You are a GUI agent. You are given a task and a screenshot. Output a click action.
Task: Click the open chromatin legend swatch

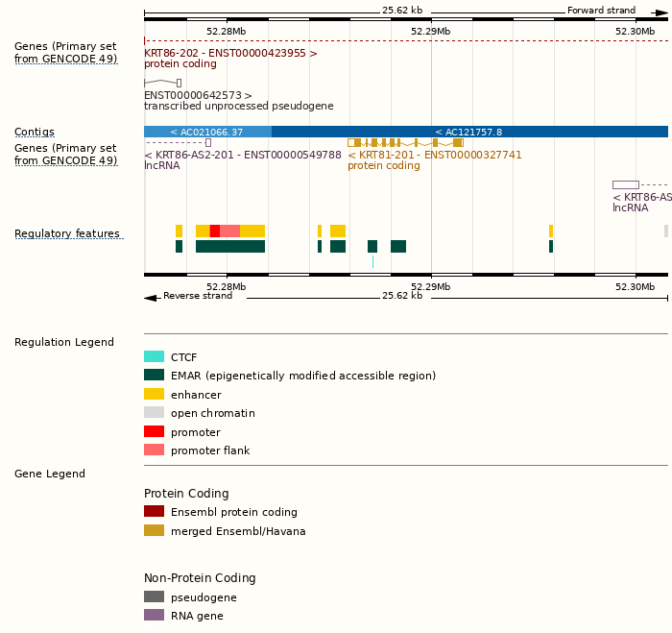(x=154, y=413)
